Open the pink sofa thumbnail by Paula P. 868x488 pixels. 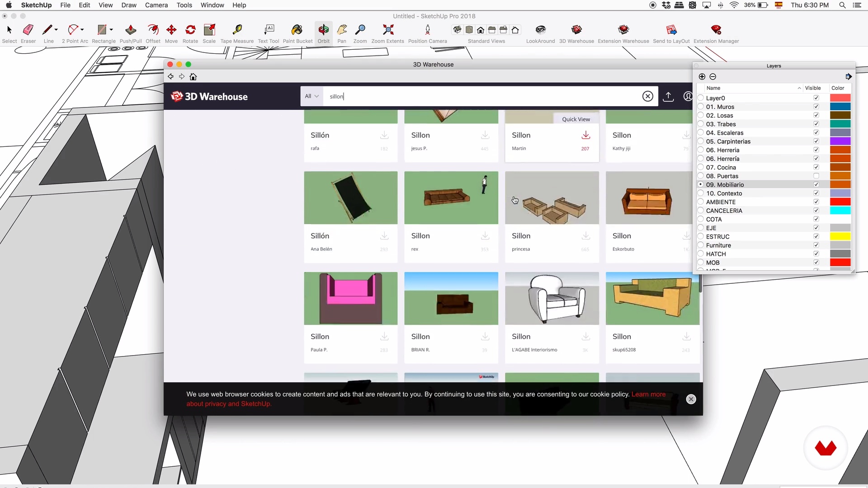(351, 298)
